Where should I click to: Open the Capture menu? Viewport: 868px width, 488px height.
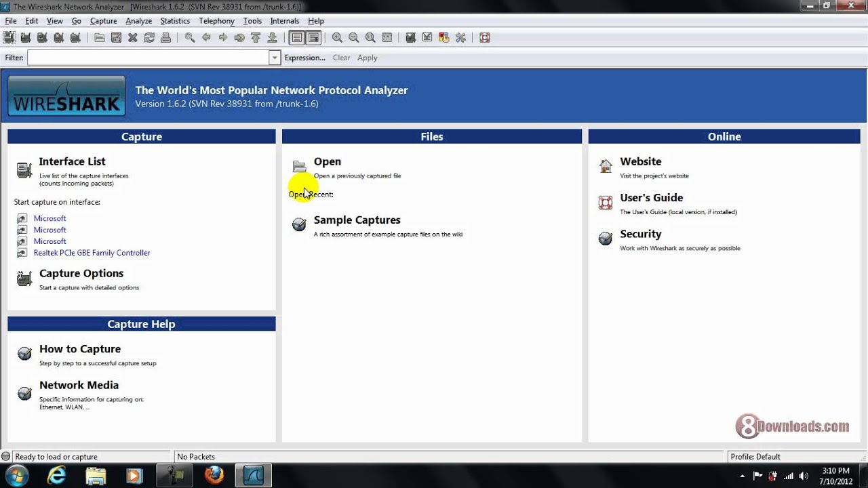pyautogui.click(x=104, y=21)
